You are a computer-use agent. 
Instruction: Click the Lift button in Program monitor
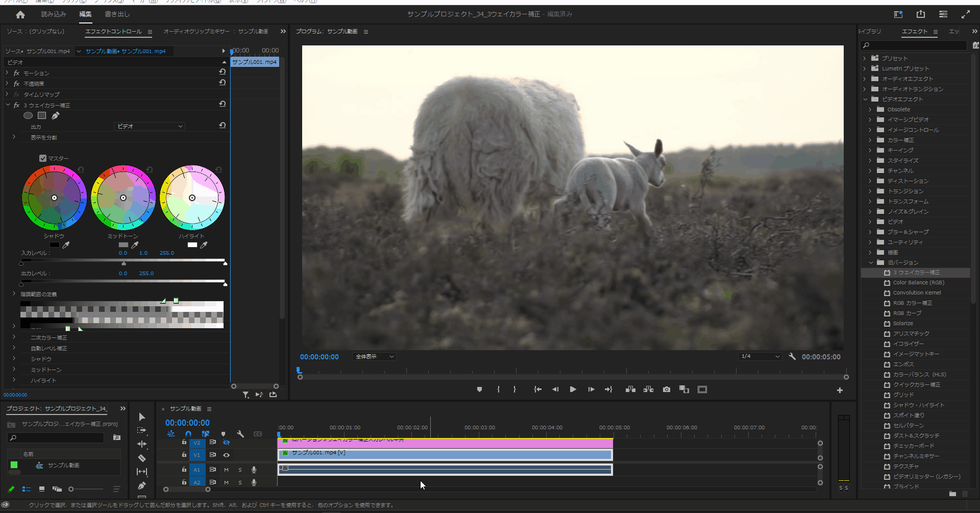point(630,389)
